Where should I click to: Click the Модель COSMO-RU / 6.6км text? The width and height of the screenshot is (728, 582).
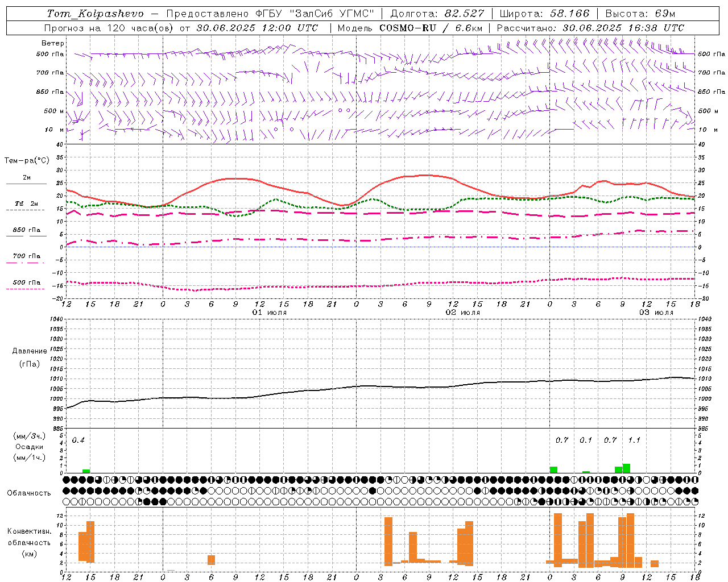coord(410,28)
